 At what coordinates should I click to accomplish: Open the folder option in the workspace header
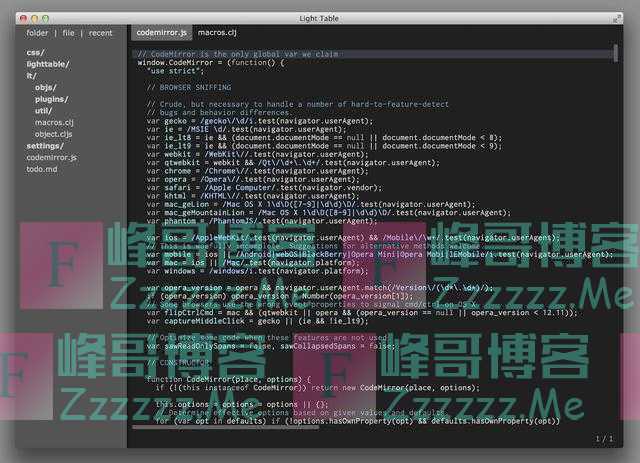pos(37,33)
